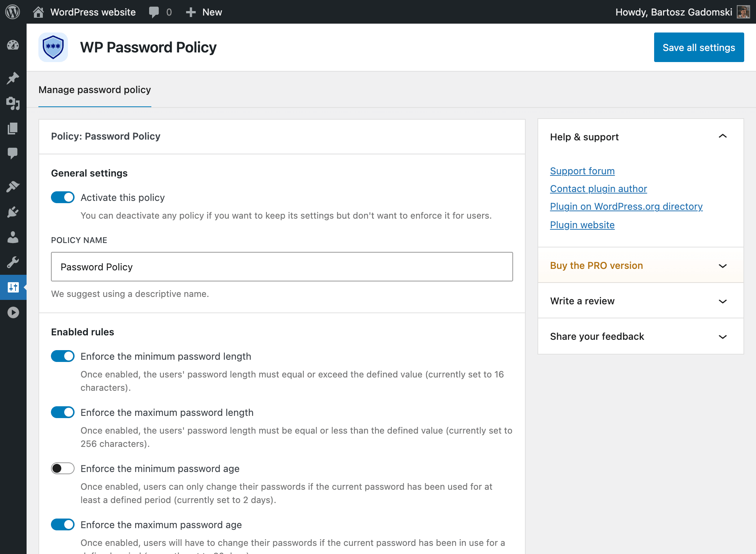Viewport: 756px width, 554px height.
Task: Select the Manage password policy tab
Action: (x=94, y=90)
